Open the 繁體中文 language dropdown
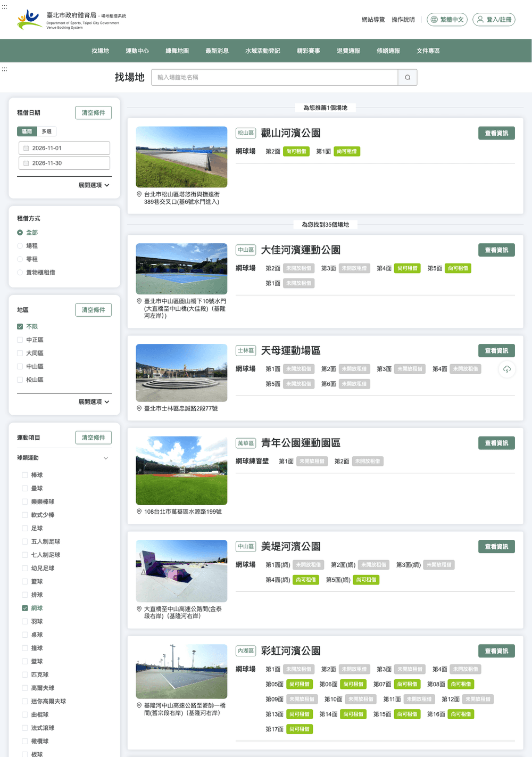The width and height of the screenshot is (532, 757). click(x=448, y=20)
